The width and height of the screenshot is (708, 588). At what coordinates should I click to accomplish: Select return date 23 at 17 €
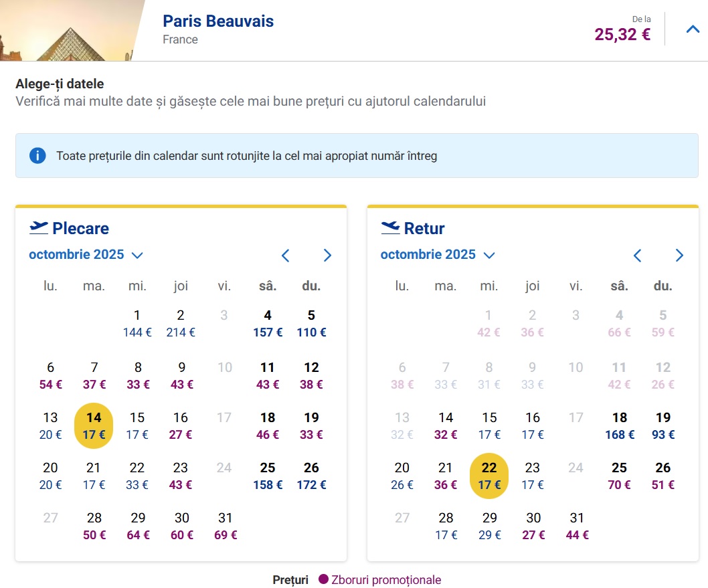(533, 476)
